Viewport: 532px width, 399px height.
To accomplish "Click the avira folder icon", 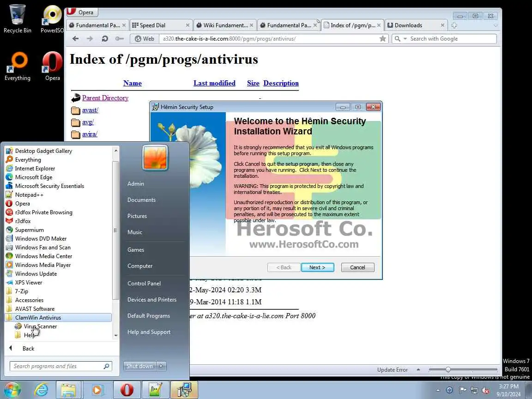I will (x=76, y=134).
